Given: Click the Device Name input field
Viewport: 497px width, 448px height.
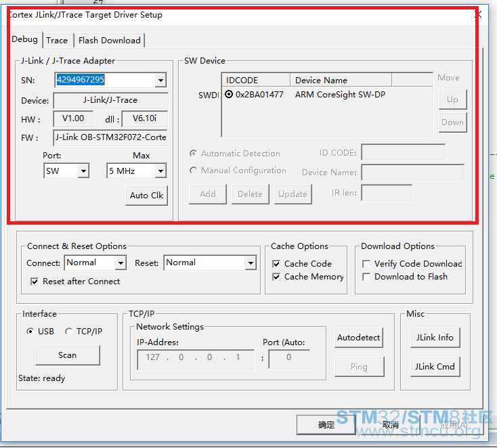Looking at the screenshot, I should [x=412, y=173].
